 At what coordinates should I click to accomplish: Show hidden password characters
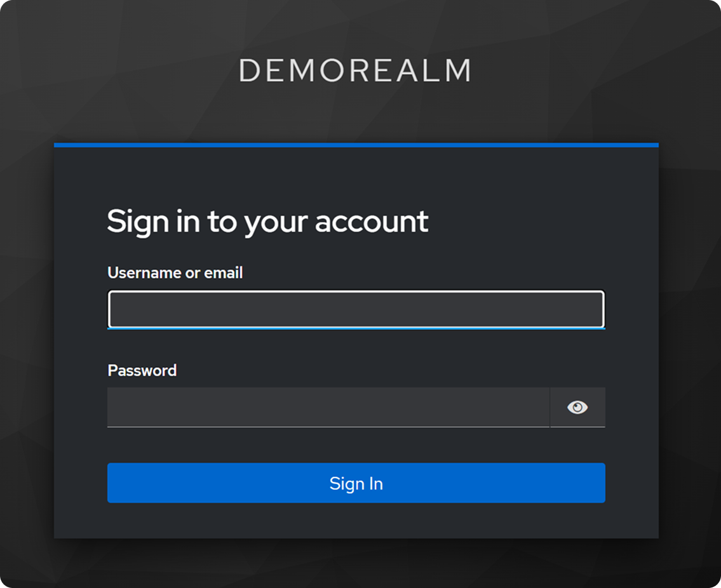click(x=577, y=407)
